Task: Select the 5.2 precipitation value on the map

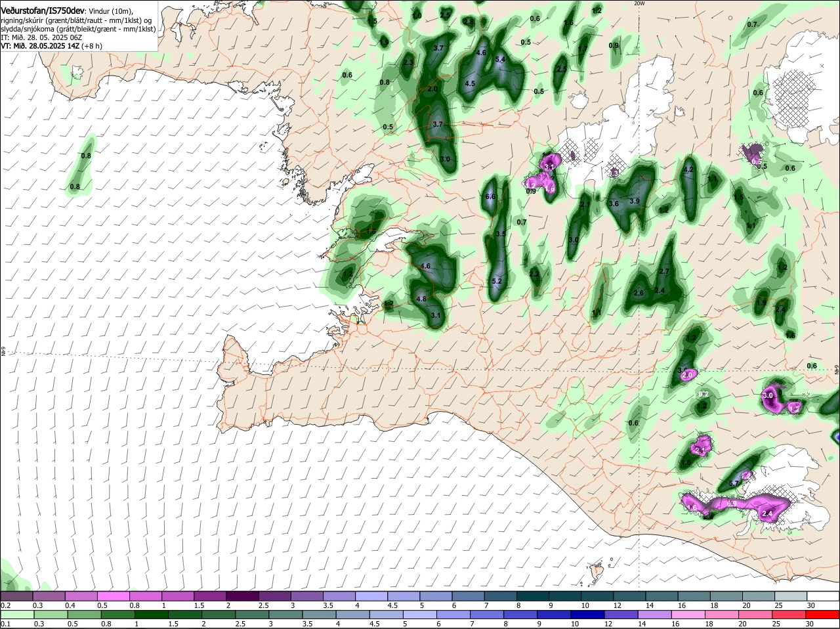Action: [497, 281]
